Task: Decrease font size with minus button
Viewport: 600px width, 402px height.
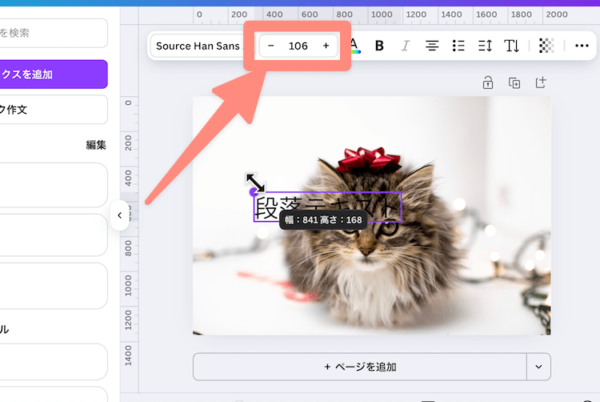Action: [x=271, y=46]
